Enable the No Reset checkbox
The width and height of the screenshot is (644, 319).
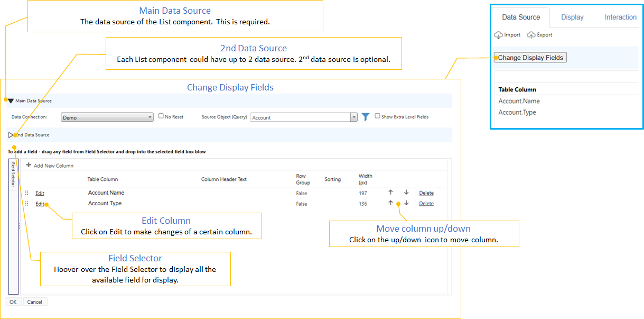point(161,116)
